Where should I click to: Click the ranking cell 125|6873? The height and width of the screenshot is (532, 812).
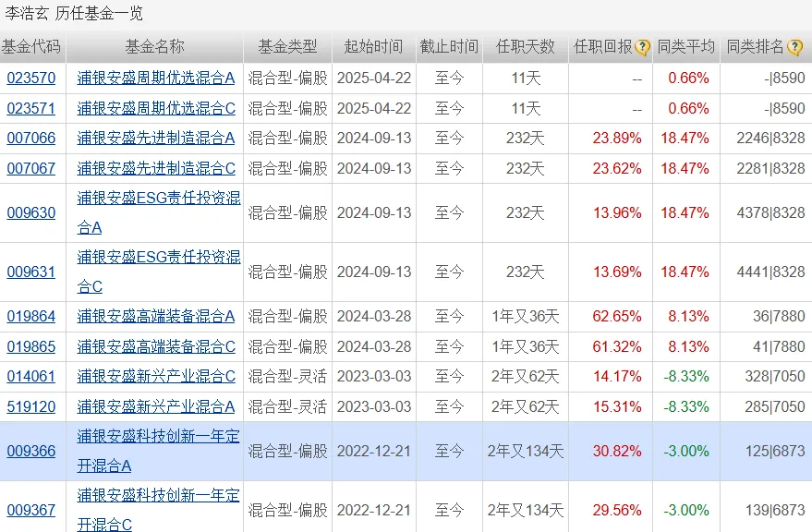(x=775, y=452)
